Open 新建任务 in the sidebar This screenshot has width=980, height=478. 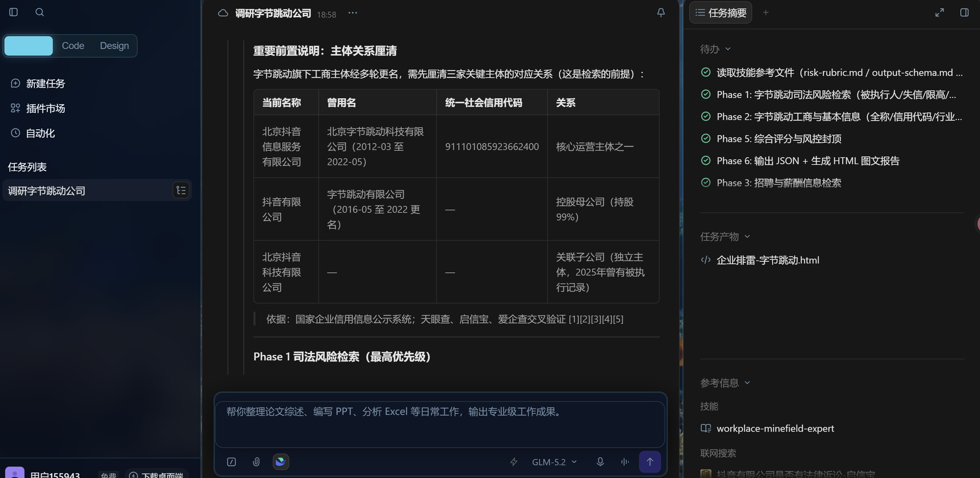coord(45,83)
